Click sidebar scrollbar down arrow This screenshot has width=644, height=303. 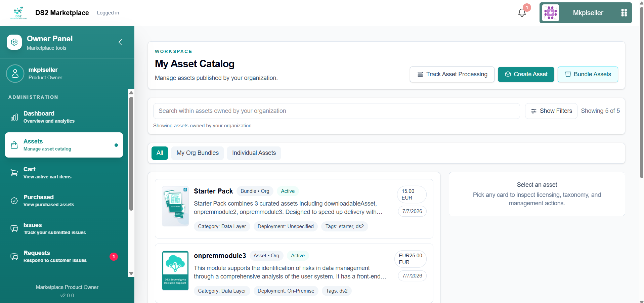coord(131,273)
